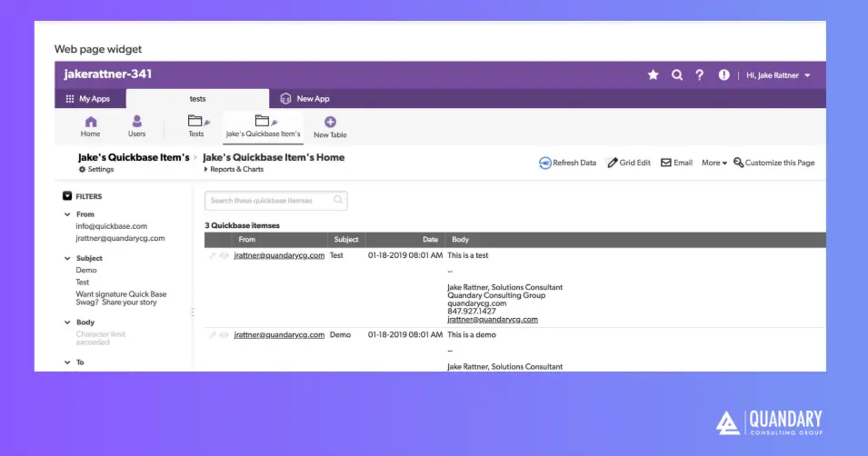Open jrattner@quandarycg.com link in Demo row
Viewport: 868px width, 456px height.
[279, 335]
